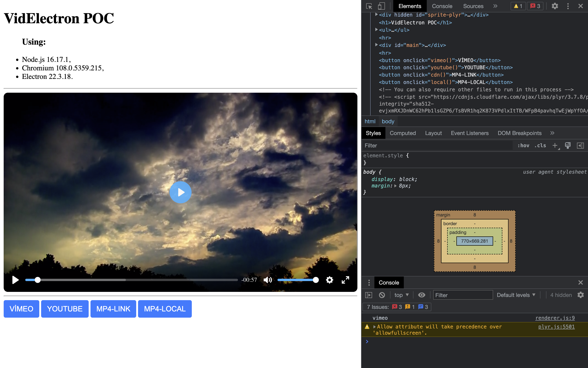Click the video seek progress slider

(x=131, y=280)
